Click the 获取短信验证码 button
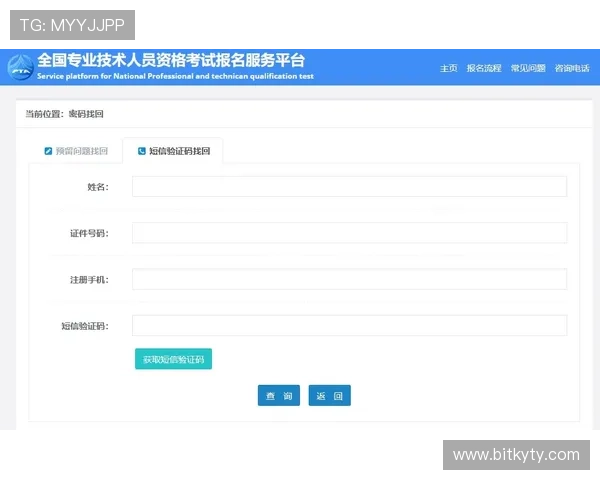This screenshot has height=480, width=600. pyautogui.click(x=173, y=359)
